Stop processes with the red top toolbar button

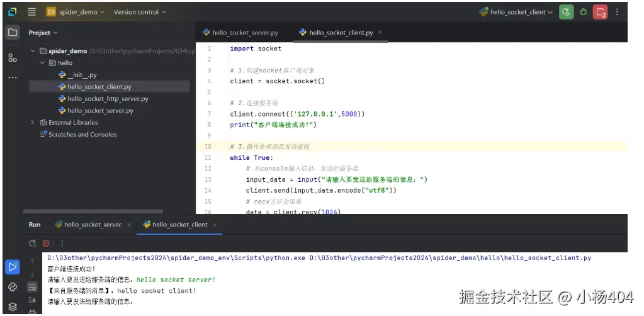(x=600, y=12)
